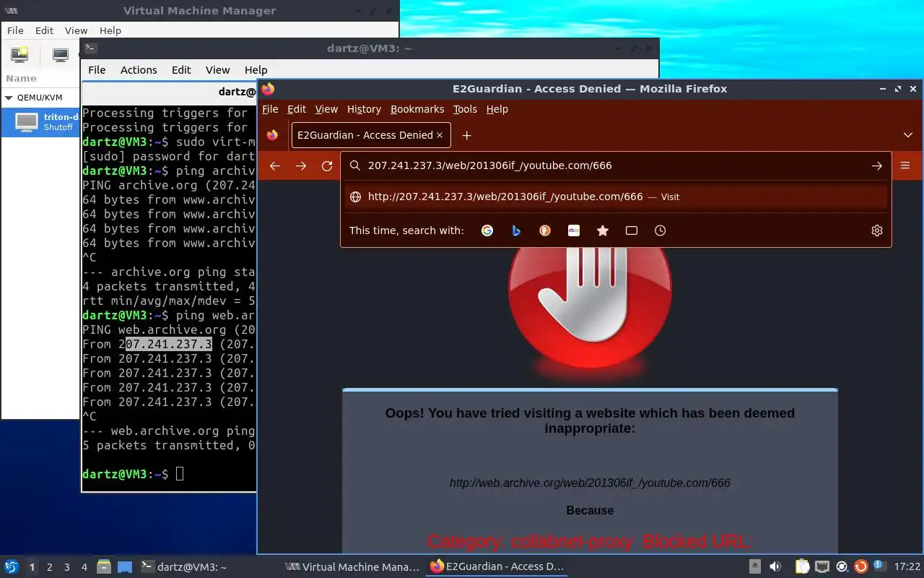Search with Google icon

pos(487,230)
